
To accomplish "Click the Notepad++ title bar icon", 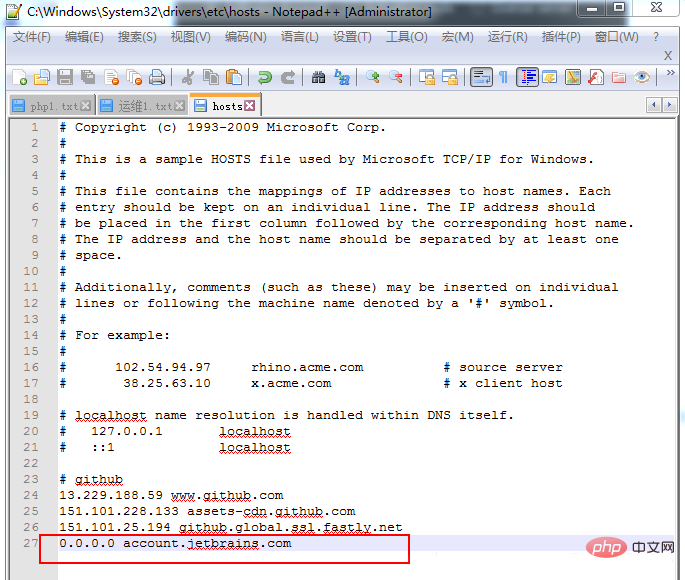I will coord(14,12).
